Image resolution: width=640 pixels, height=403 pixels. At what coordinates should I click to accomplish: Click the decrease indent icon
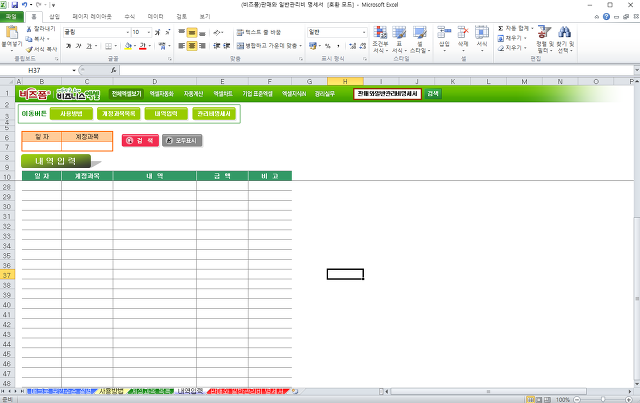click(x=217, y=46)
